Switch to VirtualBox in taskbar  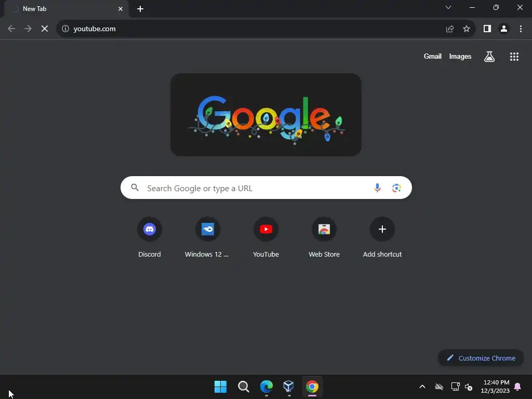(x=289, y=387)
